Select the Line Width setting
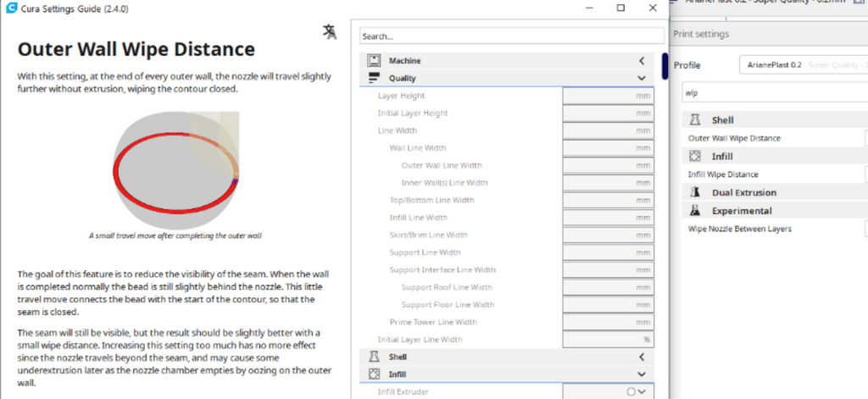The image size is (868, 399). [x=398, y=130]
